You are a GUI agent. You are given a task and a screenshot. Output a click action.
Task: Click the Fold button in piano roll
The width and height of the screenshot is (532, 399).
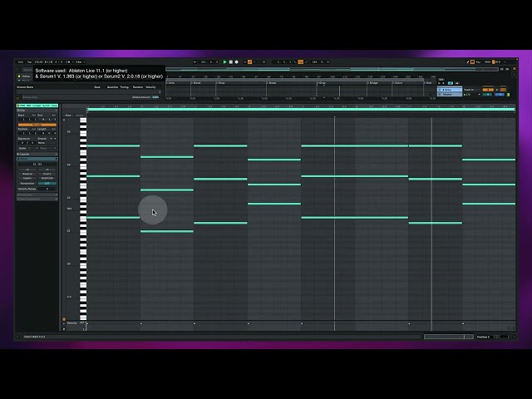coord(68,116)
